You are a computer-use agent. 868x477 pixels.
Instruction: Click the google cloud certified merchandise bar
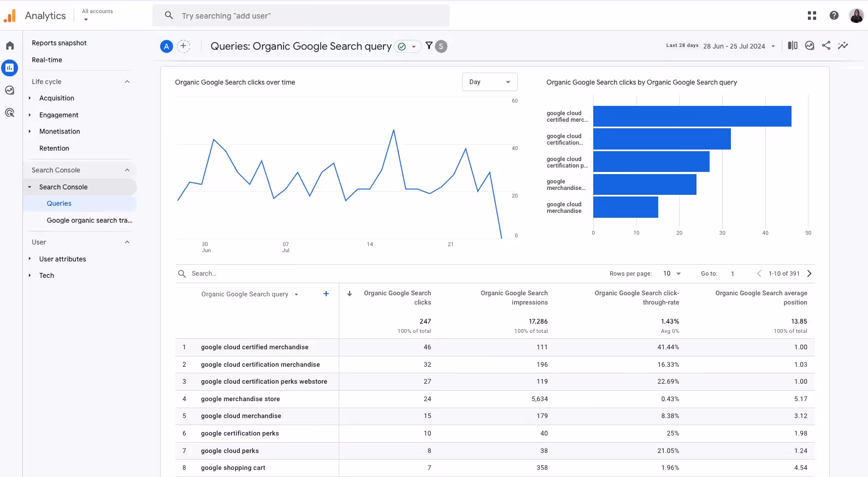tap(692, 116)
